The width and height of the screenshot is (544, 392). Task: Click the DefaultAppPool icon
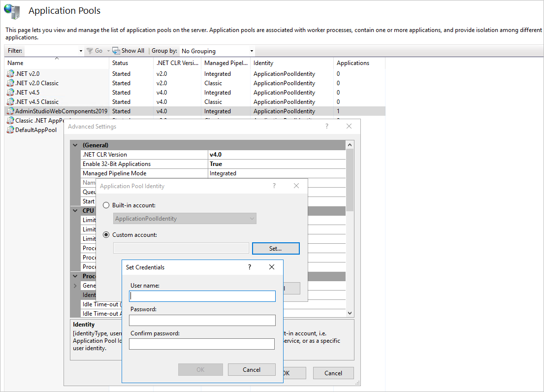tap(11, 130)
